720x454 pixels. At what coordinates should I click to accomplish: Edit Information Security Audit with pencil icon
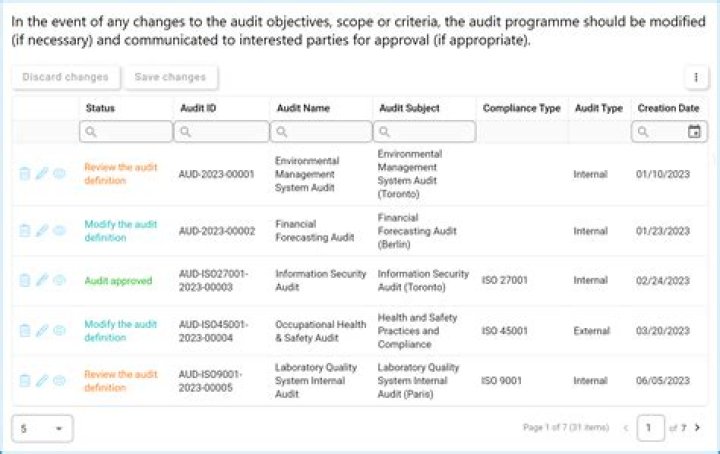click(42, 280)
